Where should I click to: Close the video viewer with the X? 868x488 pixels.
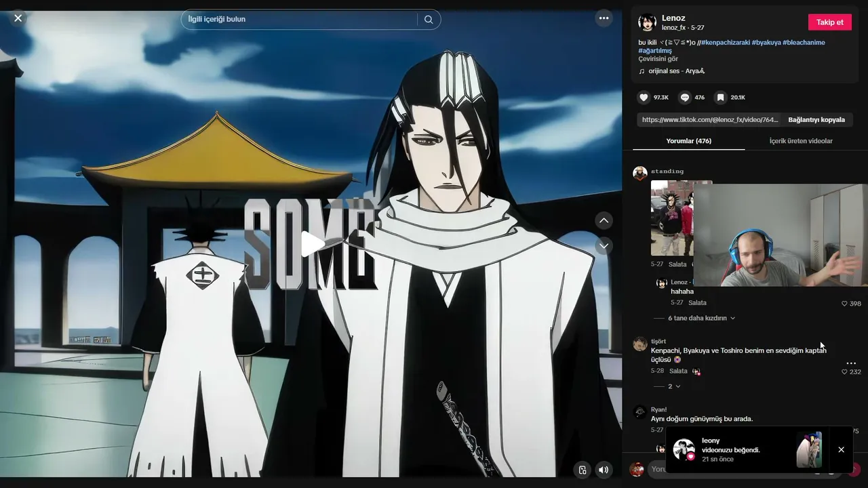pyautogui.click(x=18, y=18)
